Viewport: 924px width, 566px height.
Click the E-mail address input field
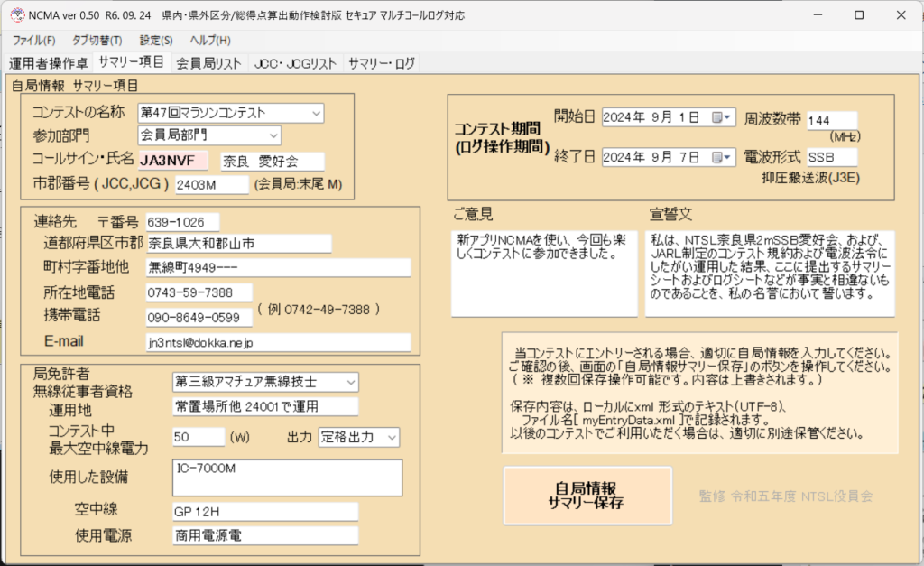pyautogui.click(x=277, y=343)
